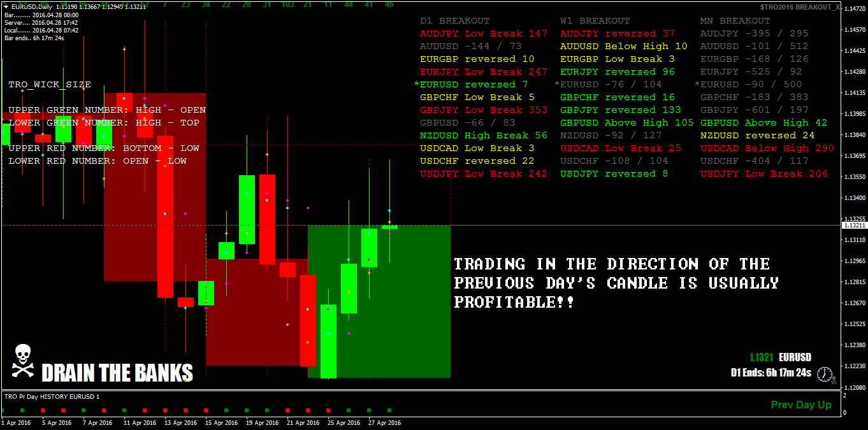868x430 pixels.
Task: Expand the EURUSD,Daily dropdown arrow
Action: click(x=5, y=6)
